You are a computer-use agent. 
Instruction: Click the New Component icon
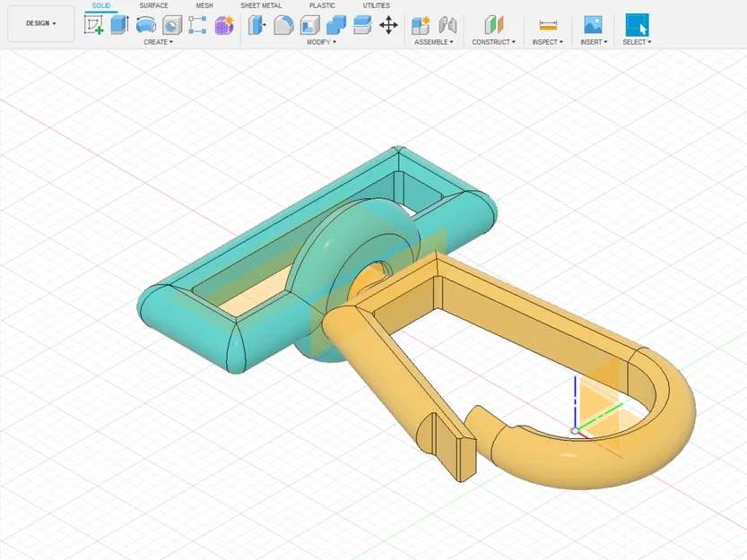pos(421,25)
